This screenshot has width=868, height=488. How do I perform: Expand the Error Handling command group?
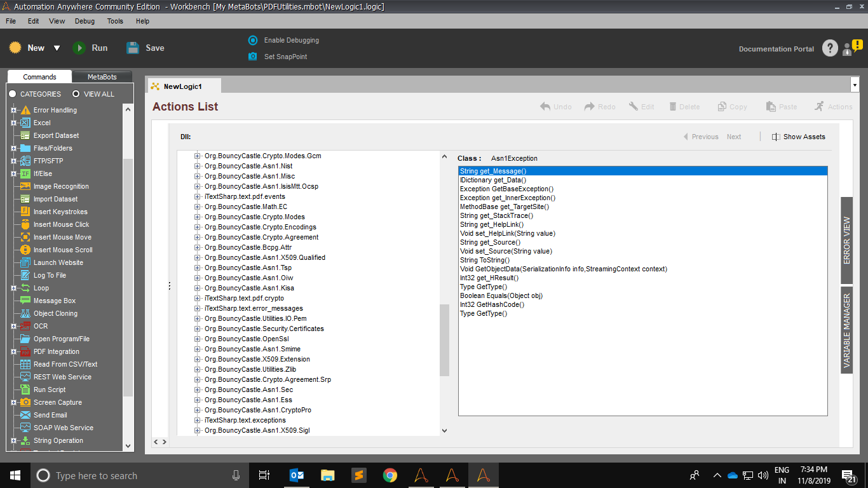tap(13, 110)
